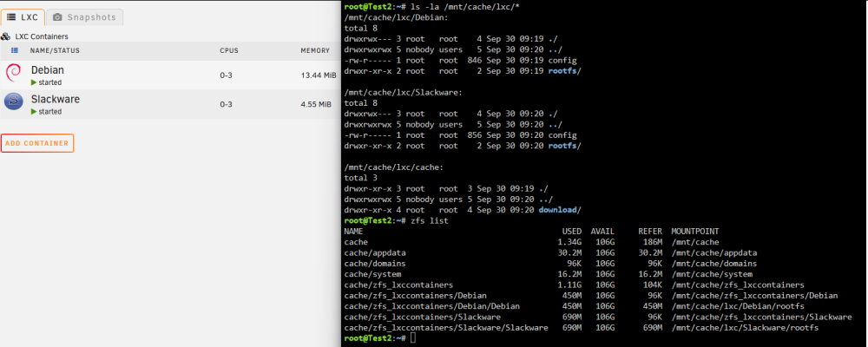Click the 0-3 CPU value for Debian
The image size is (868, 347).
(226, 75)
